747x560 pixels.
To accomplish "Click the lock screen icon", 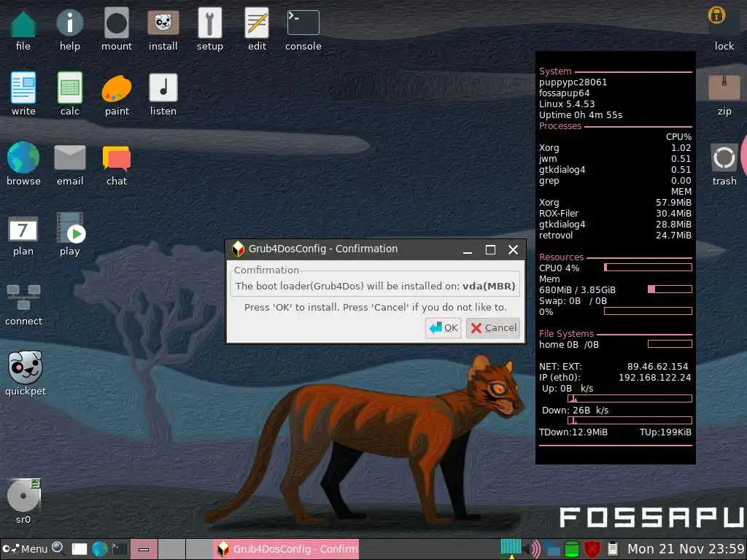I will [x=716, y=15].
